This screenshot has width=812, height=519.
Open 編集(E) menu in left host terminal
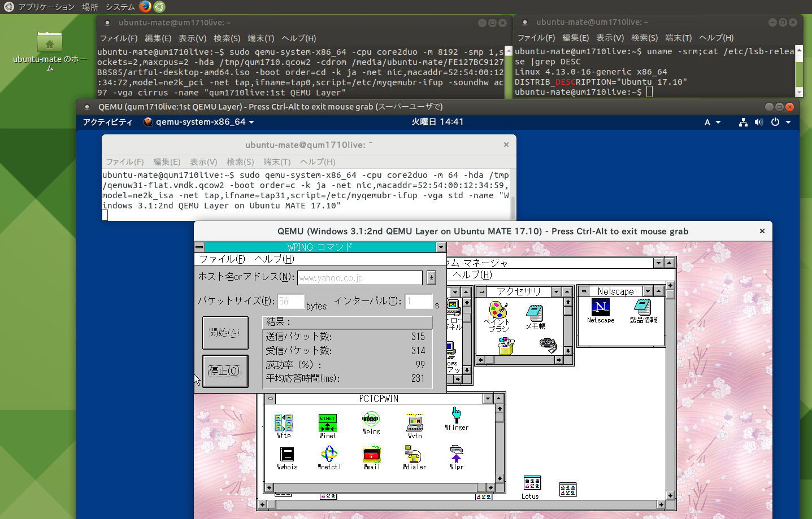click(x=158, y=38)
